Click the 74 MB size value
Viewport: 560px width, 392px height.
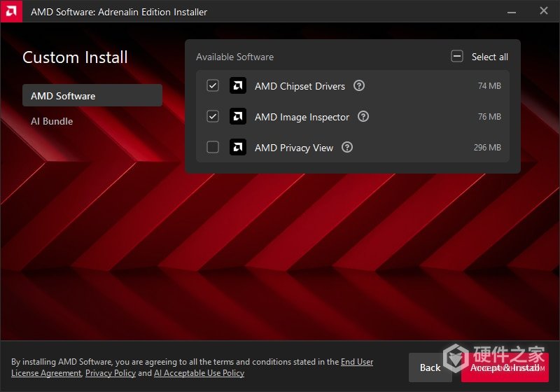coord(489,86)
